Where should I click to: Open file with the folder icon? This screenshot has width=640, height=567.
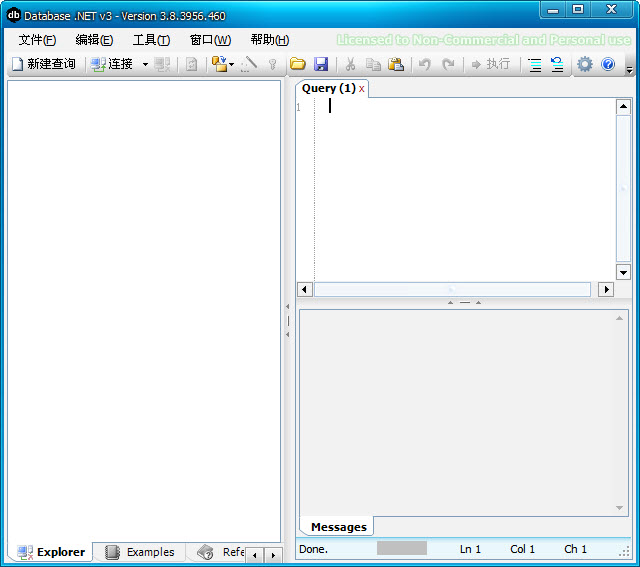[298, 64]
